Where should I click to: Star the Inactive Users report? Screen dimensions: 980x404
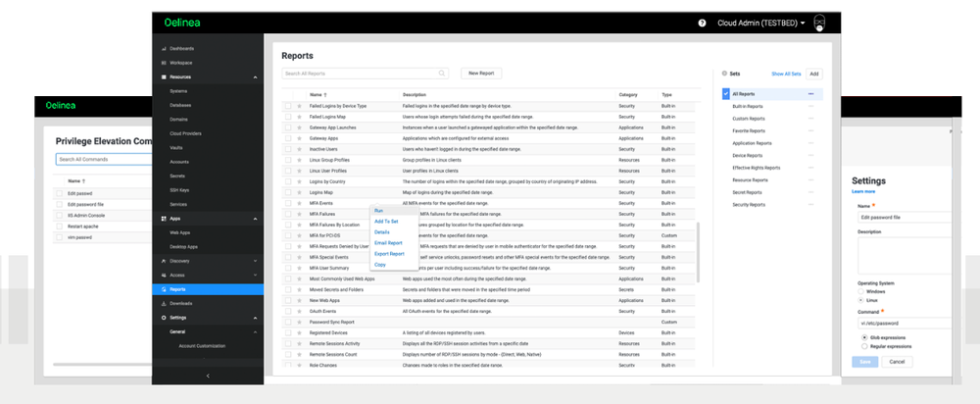point(299,149)
